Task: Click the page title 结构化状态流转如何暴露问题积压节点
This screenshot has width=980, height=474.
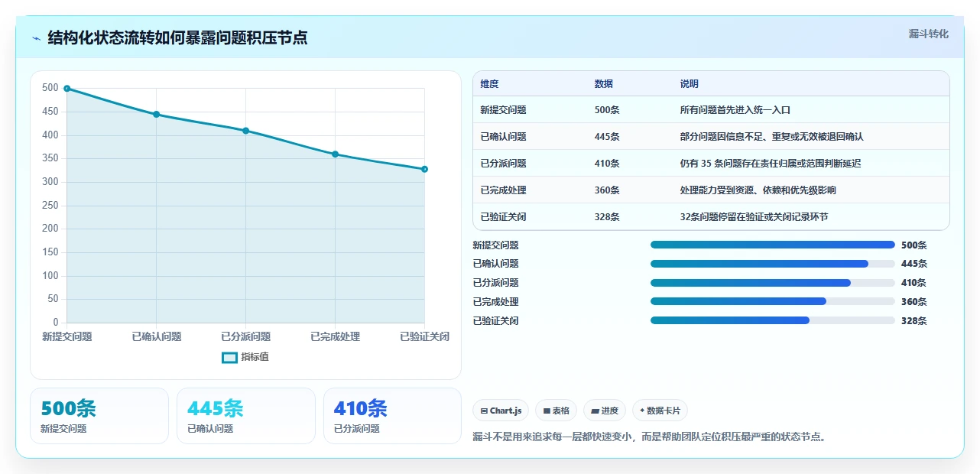Action: click(x=177, y=37)
